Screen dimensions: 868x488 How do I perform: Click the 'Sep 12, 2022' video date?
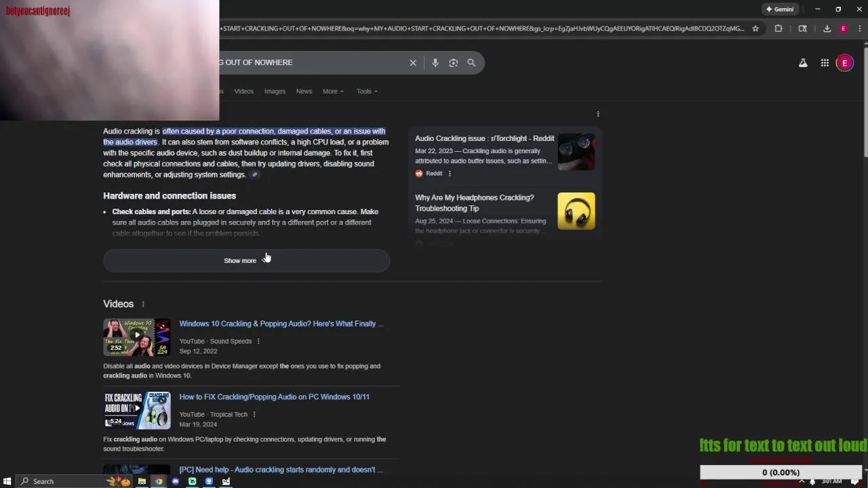[x=198, y=351]
